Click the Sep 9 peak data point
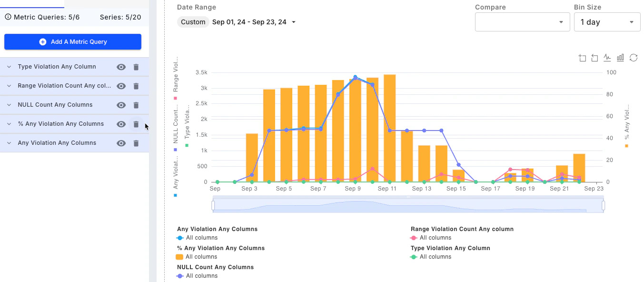 pyautogui.click(x=355, y=77)
